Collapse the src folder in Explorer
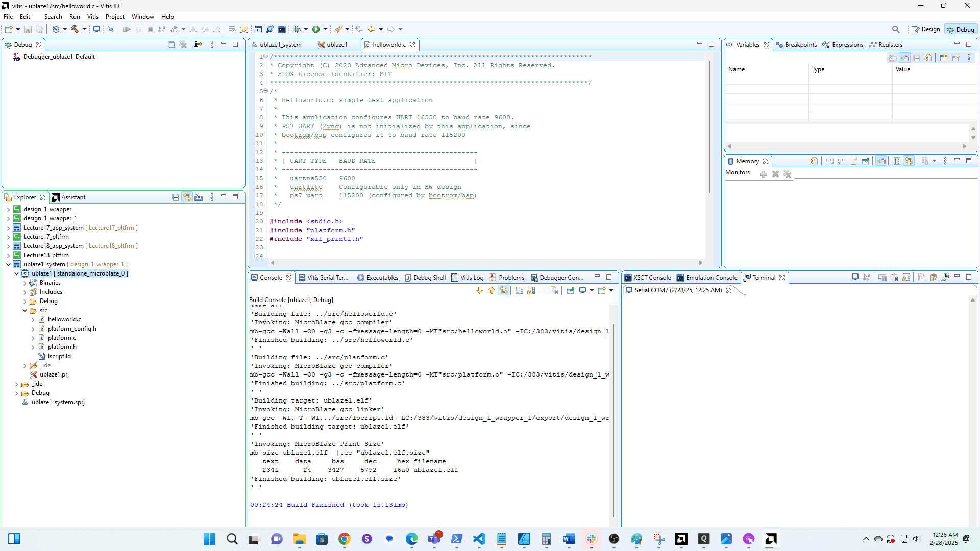Image resolution: width=980 pixels, height=551 pixels. (24, 310)
